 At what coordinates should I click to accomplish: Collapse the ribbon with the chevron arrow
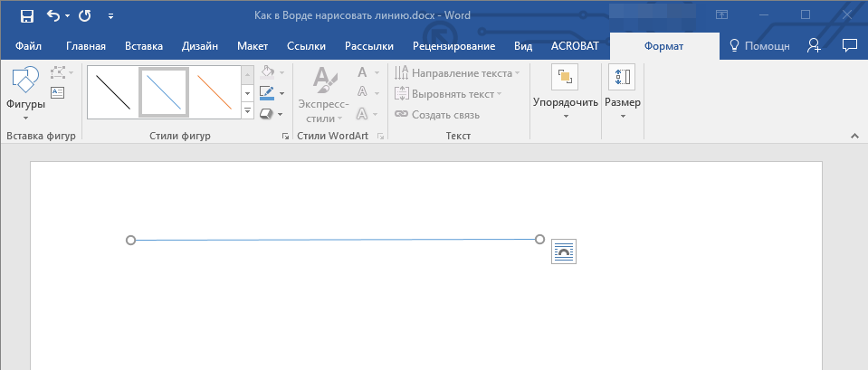tap(854, 136)
